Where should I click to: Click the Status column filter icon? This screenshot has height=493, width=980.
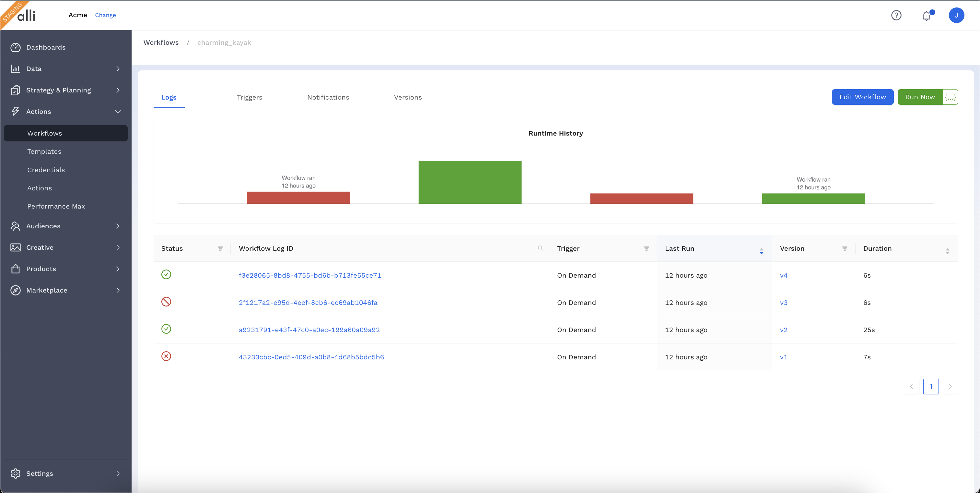pos(220,248)
